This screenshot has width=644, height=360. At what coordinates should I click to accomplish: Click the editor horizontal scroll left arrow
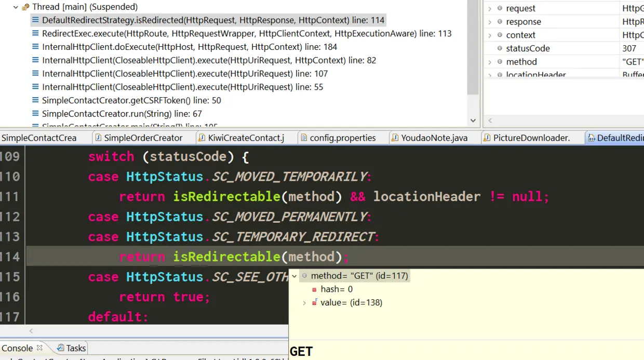[31, 331]
